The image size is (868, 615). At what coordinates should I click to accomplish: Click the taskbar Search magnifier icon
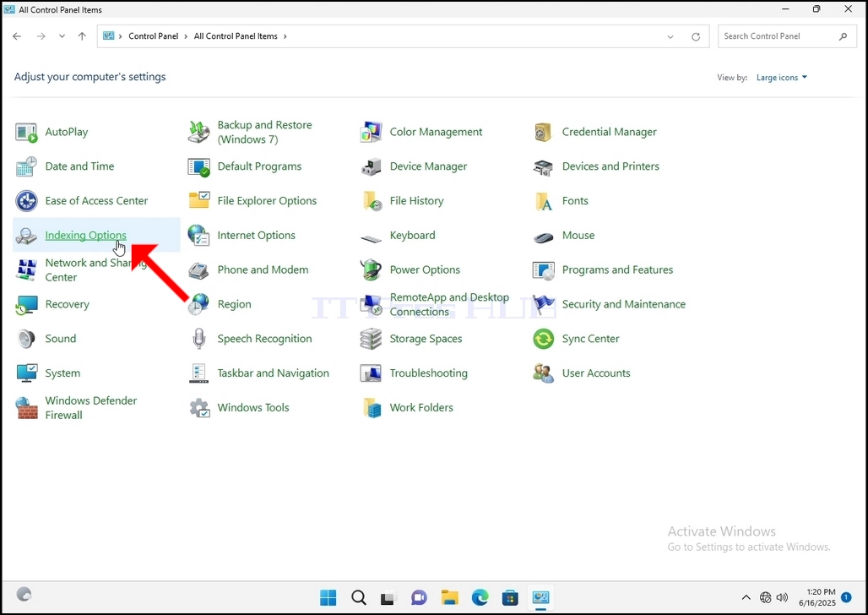point(359,597)
